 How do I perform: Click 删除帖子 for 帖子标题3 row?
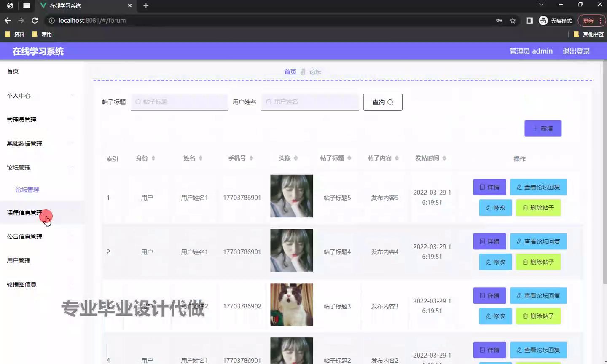click(x=538, y=316)
